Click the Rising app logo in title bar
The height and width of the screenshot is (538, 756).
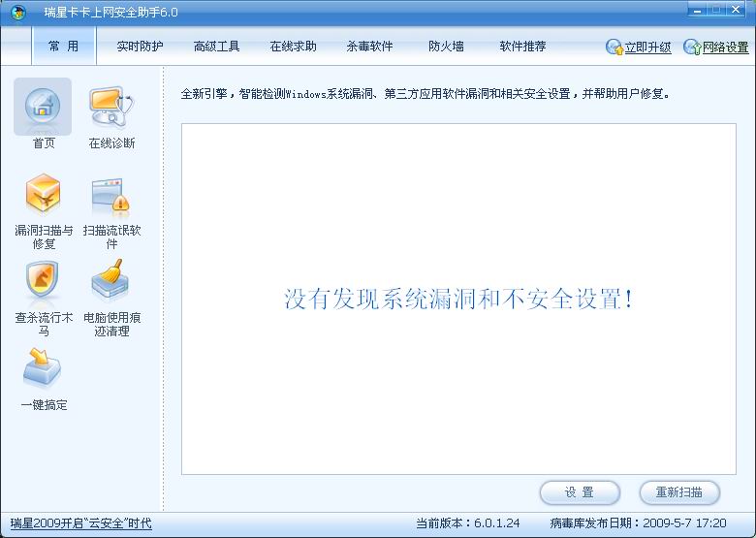[x=18, y=12]
